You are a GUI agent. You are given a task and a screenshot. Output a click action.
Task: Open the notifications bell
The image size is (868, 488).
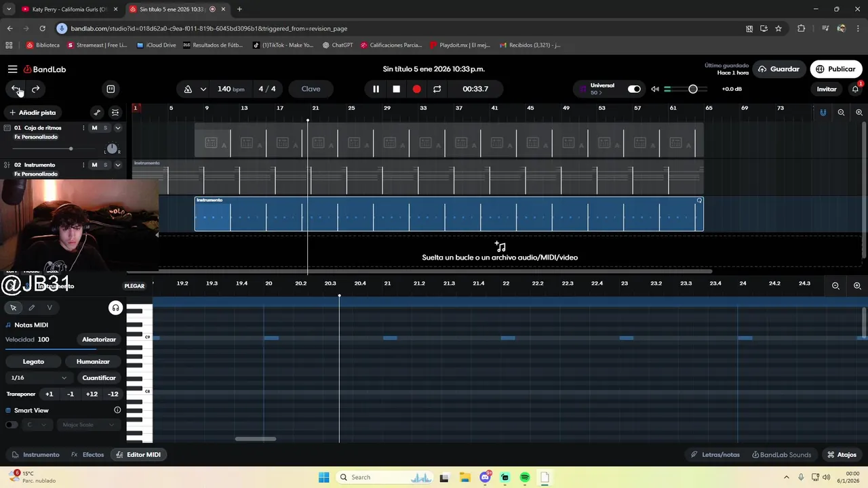click(x=855, y=89)
